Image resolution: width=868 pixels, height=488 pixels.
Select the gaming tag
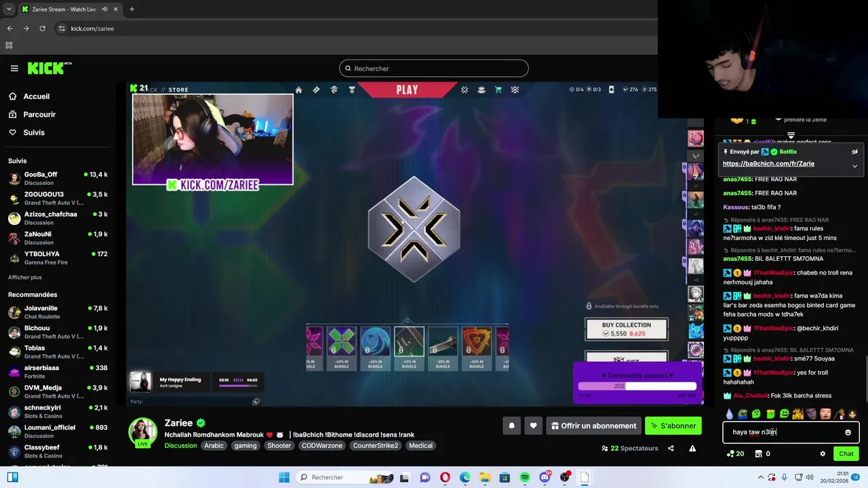coord(245,445)
